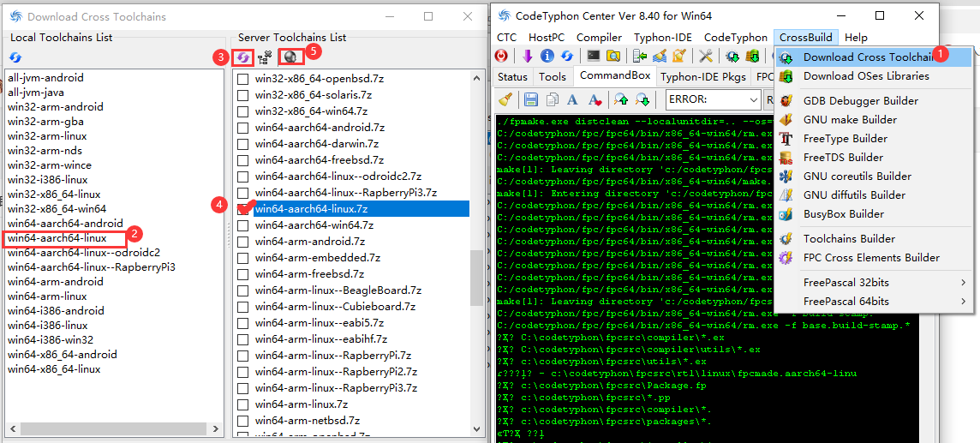Viewport: 980px width, 443px height.
Task: Check the win32-x86_64-solaris.7z checkbox
Action: point(243,95)
